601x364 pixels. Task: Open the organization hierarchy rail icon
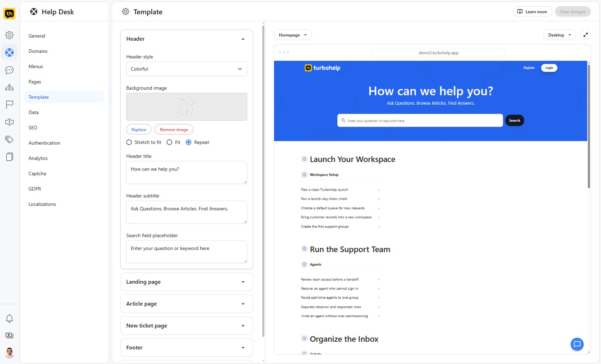pyautogui.click(x=9, y=87)
